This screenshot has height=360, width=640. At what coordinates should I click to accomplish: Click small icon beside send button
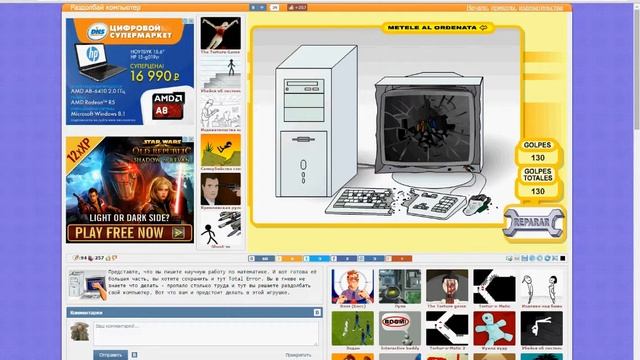click(x=134, y=355)
